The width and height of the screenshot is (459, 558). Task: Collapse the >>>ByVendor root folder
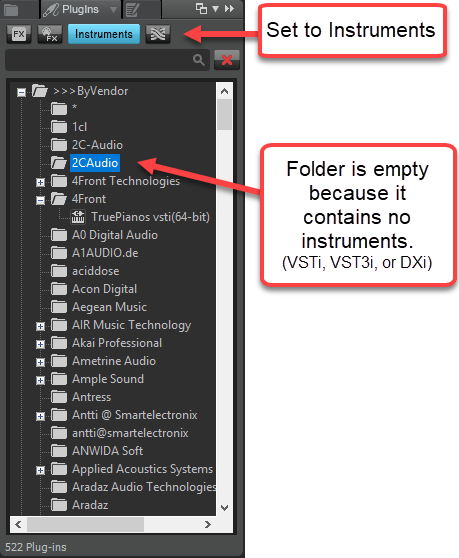tap(21, 93)
